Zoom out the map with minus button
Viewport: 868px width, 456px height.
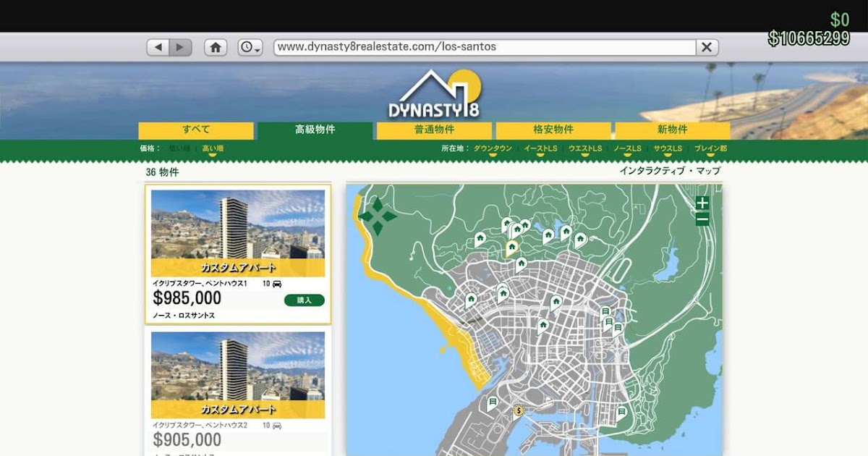pos(702,219)
